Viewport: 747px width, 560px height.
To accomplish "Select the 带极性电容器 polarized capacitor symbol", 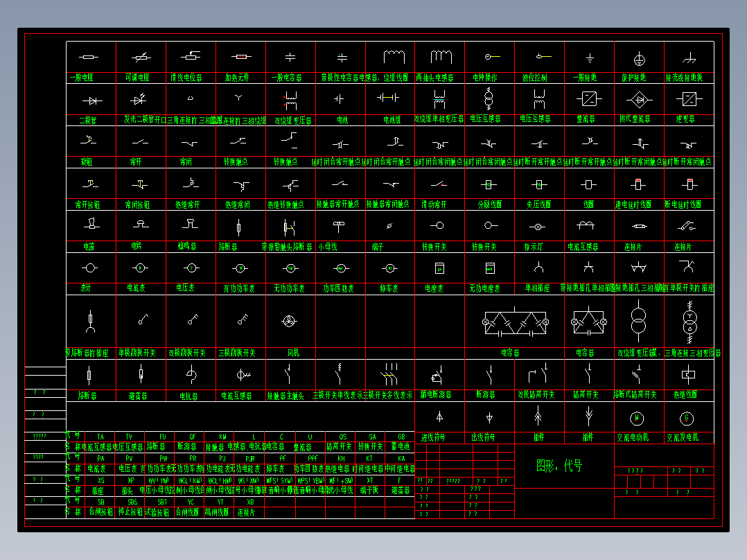I will point(342,58).
